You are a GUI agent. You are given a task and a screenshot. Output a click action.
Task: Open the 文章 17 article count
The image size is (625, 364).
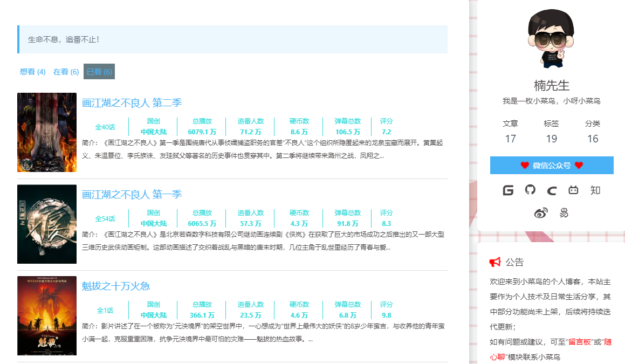(510, 132)
